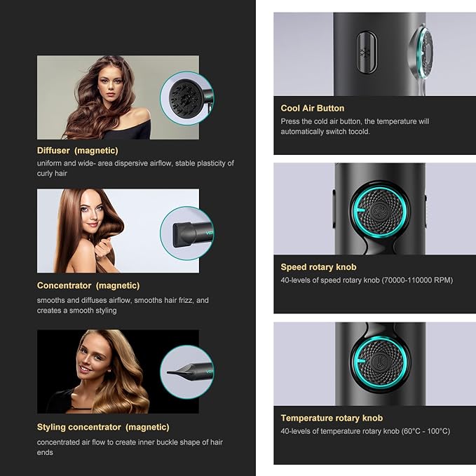Click the 60°C - 100°C description text
The width and height of the screenshot is (476, 476).
point(365,431)
